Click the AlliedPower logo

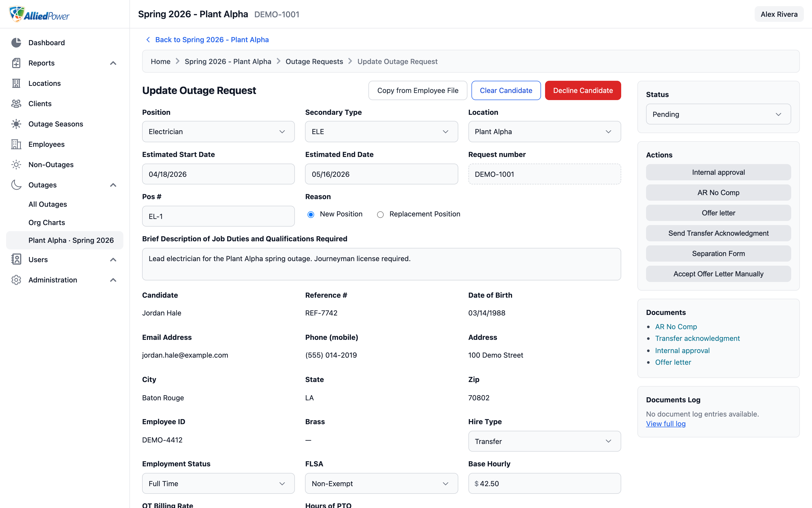click(x=39, y=14)
